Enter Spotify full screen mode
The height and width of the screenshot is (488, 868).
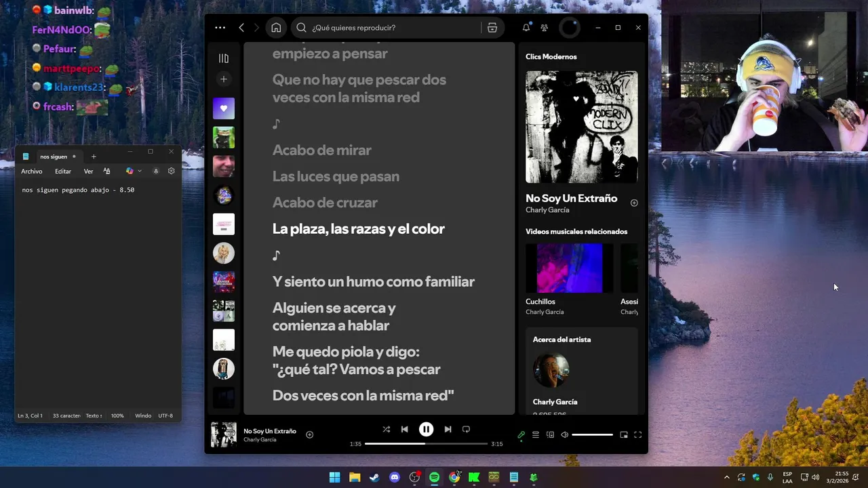point(637,435)
